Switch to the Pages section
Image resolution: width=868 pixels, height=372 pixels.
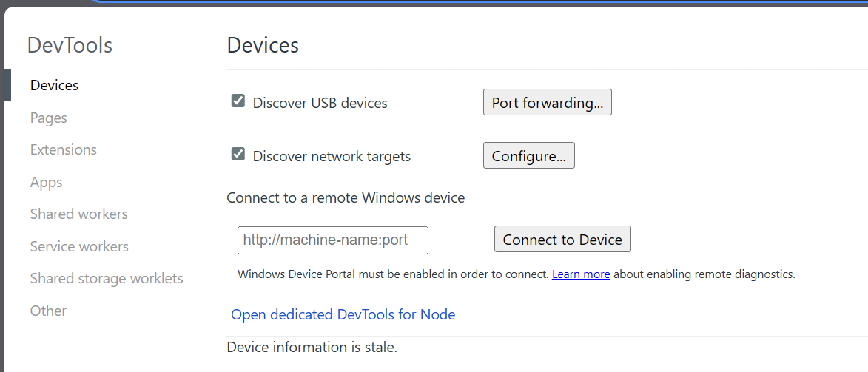click(49, 118)
